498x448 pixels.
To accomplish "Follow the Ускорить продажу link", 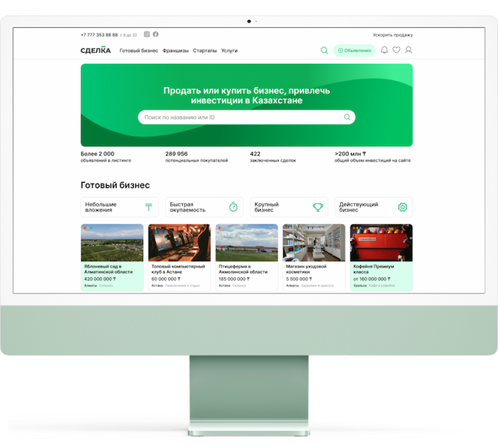I will [392, 35].
